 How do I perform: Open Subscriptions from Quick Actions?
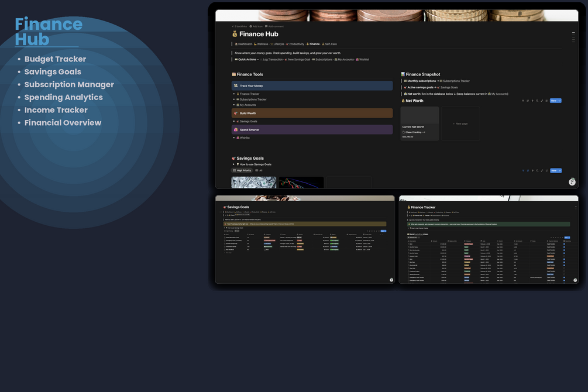coord(322,60)
